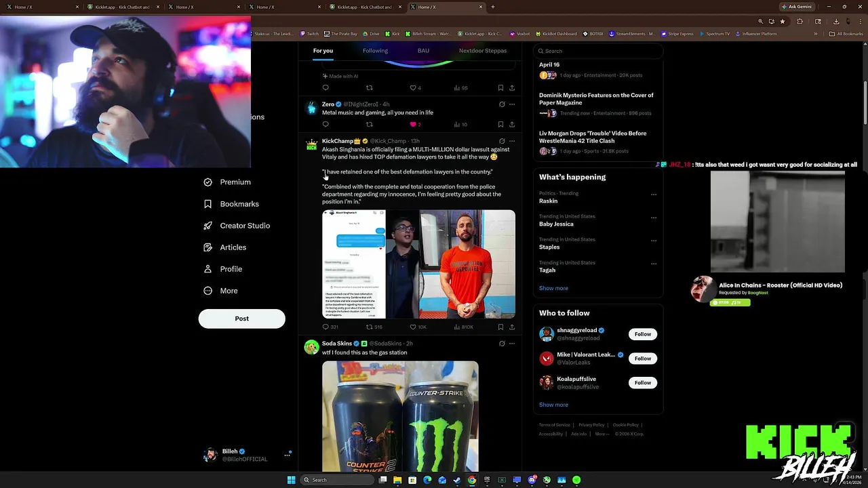Image resolution: width=868 pixels, height=488 pixels.
Task: Open more options for Zero's post
Action: pyautogui.click(x=512, y=104)
